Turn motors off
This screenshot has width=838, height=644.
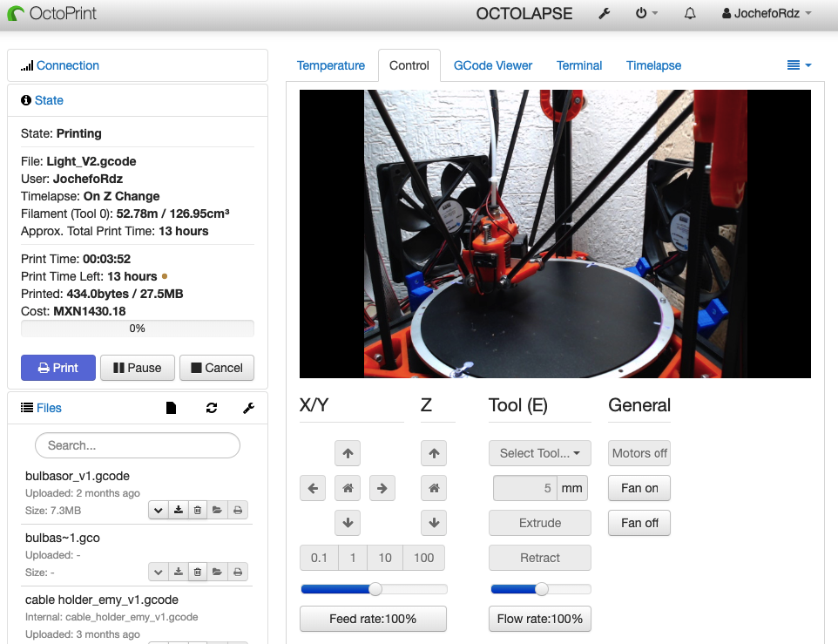point(639,454)
